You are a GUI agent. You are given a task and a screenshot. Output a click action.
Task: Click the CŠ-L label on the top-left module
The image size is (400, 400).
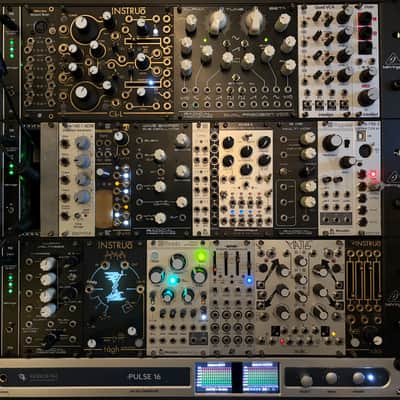point(116,114)
